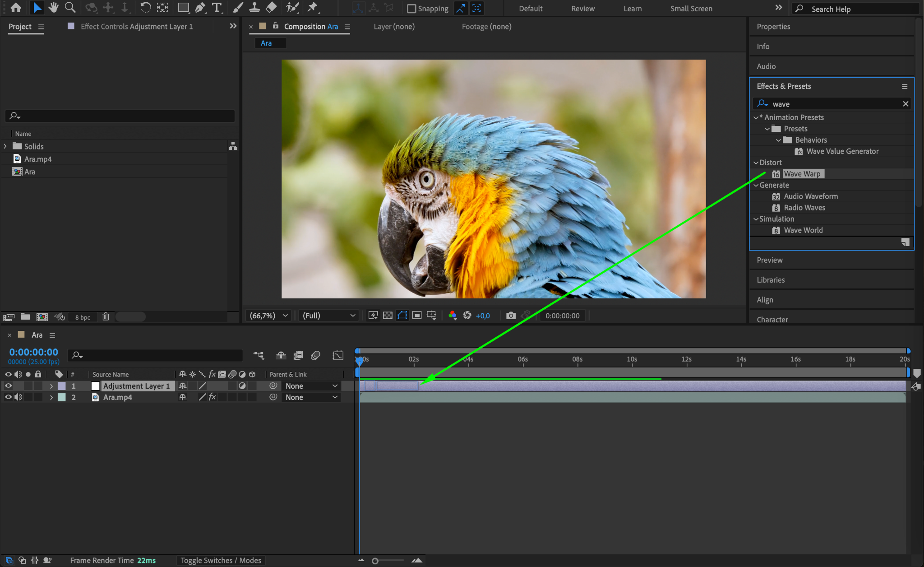Select the Wave World effect

tap(803, 230)
